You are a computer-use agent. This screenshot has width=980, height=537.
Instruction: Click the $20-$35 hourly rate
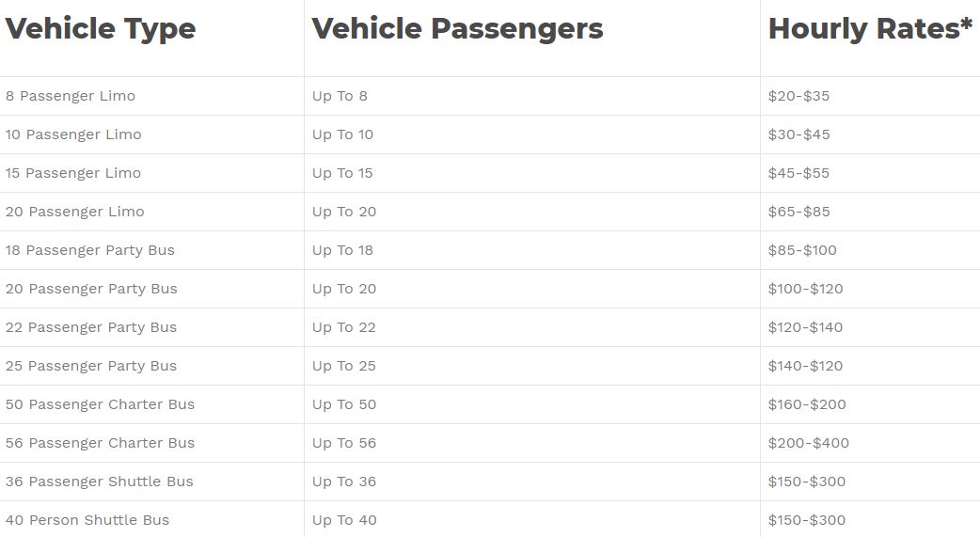[798, 96]
